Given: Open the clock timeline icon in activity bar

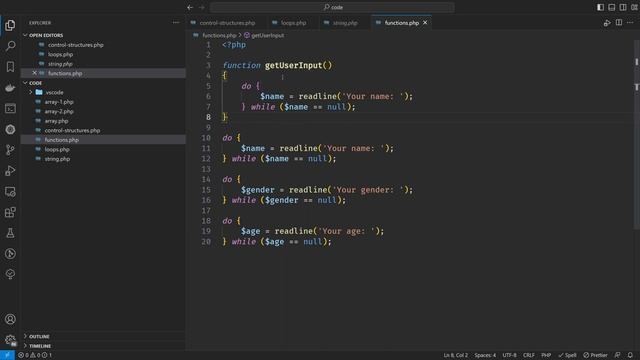Looking at the screenshot, I should pyautogui.click(x=10, y=253).
